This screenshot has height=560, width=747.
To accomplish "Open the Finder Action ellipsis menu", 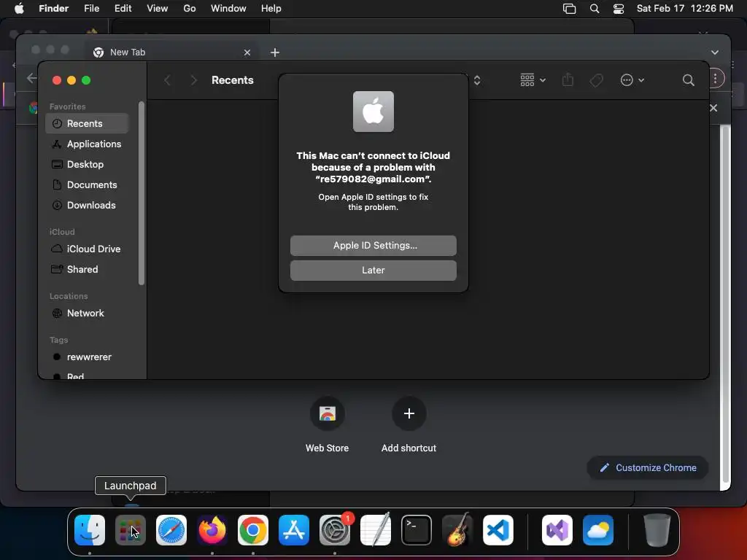I will coord(632,80).
